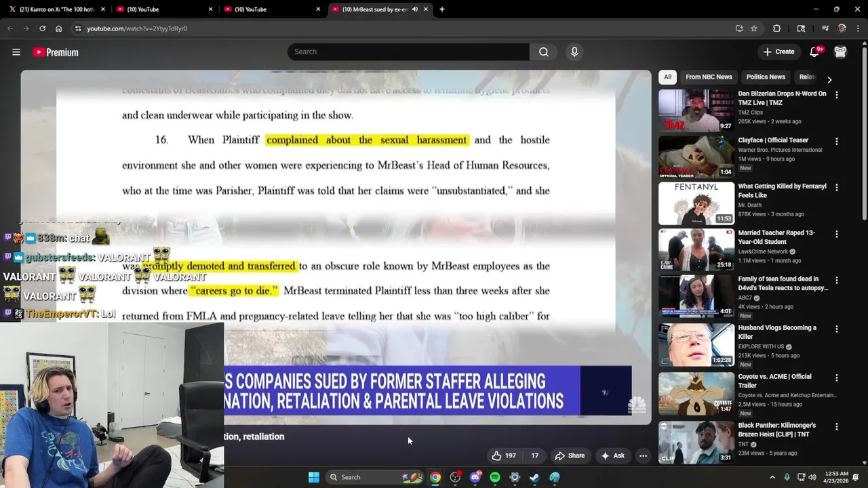Start voice search with microphone icon
This screenshot has height=488, width=868.
tap(574, 52)
